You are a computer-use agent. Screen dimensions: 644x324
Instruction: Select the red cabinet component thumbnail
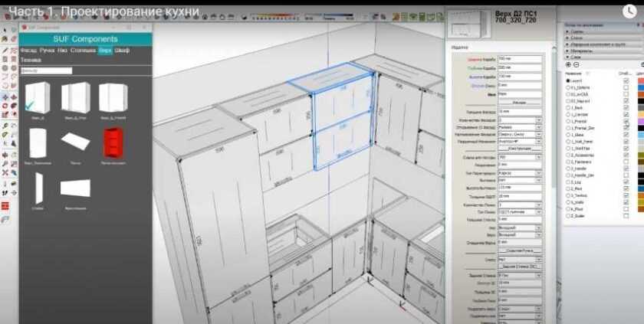[112, 141]
